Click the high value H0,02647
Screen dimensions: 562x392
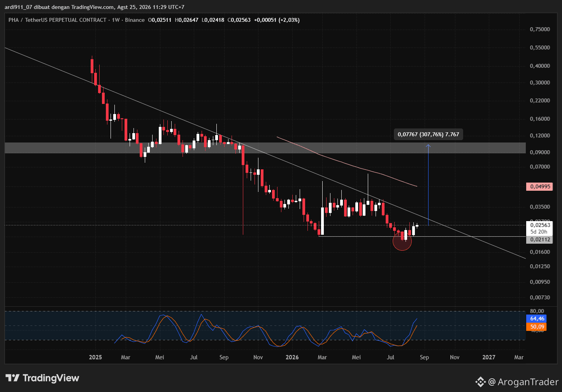187,20
